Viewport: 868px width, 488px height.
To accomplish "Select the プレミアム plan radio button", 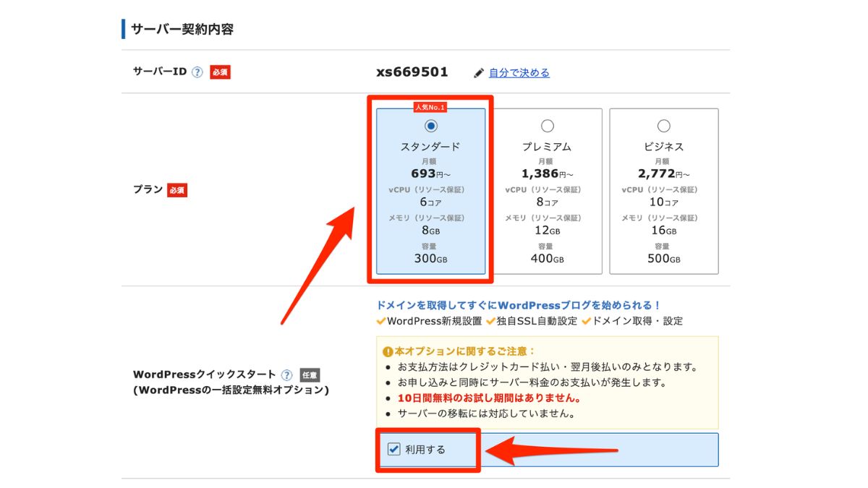I will [x=547, y=126].
